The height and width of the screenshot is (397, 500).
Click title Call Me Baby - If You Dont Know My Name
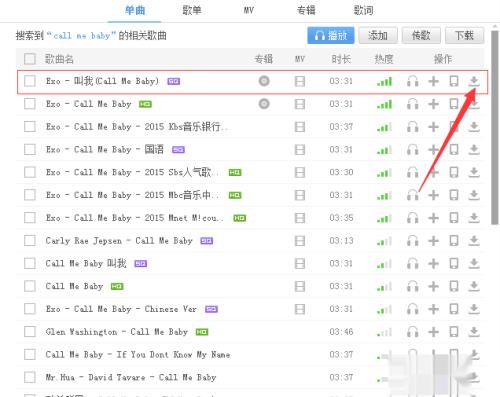pyautogui.click(x=138, y=354)
